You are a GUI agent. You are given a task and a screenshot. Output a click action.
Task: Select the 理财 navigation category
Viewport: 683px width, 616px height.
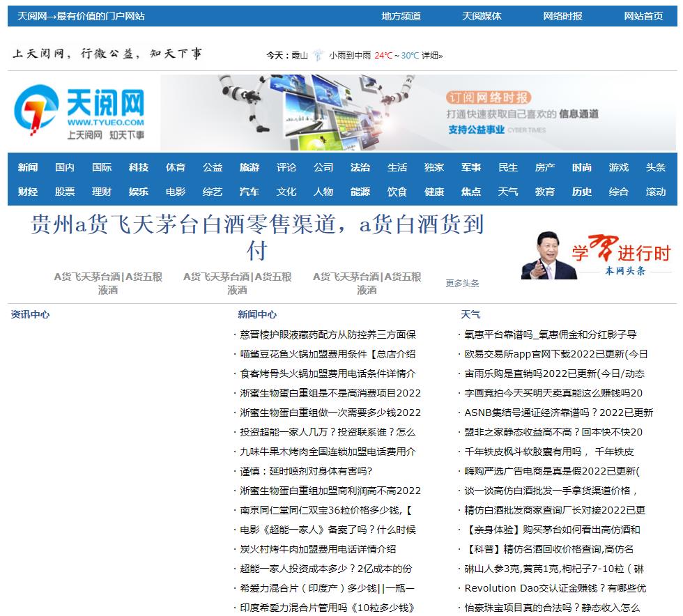(x=102, y=192)
